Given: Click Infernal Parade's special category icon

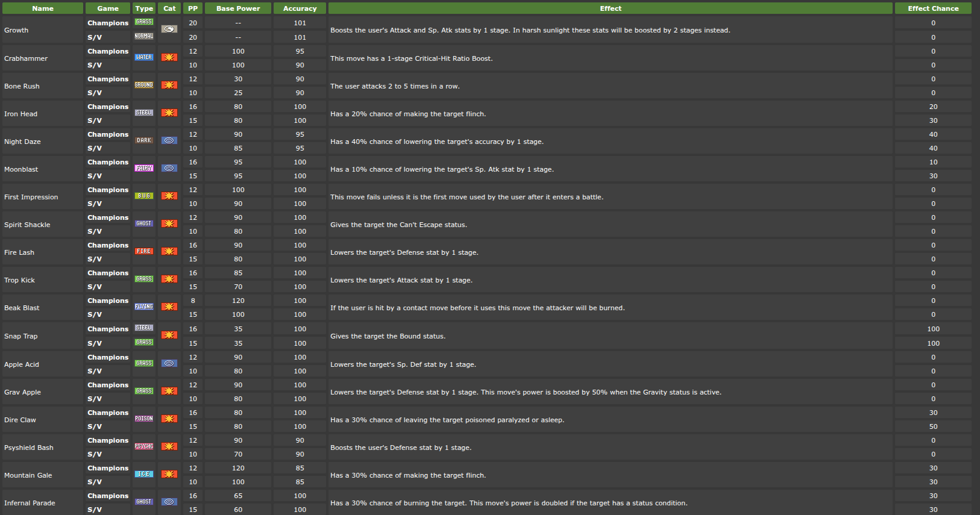Looking at the screenshot, I should [x=169, y=502].
